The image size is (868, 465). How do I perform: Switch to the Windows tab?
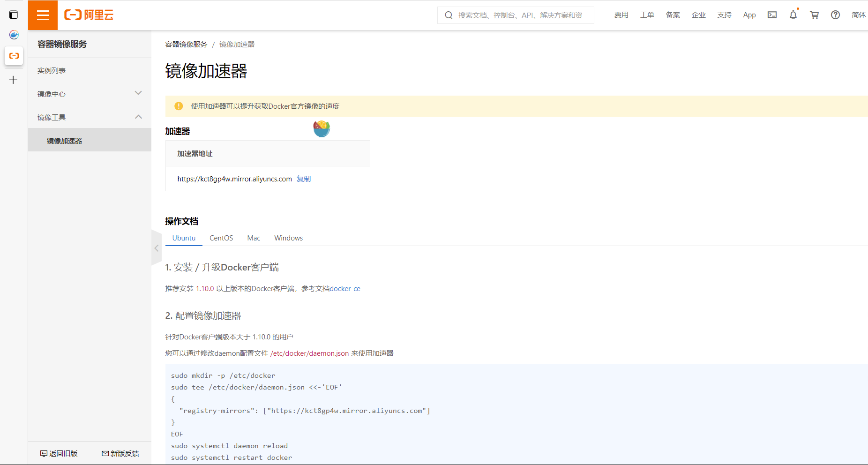[x=289, y=238]
